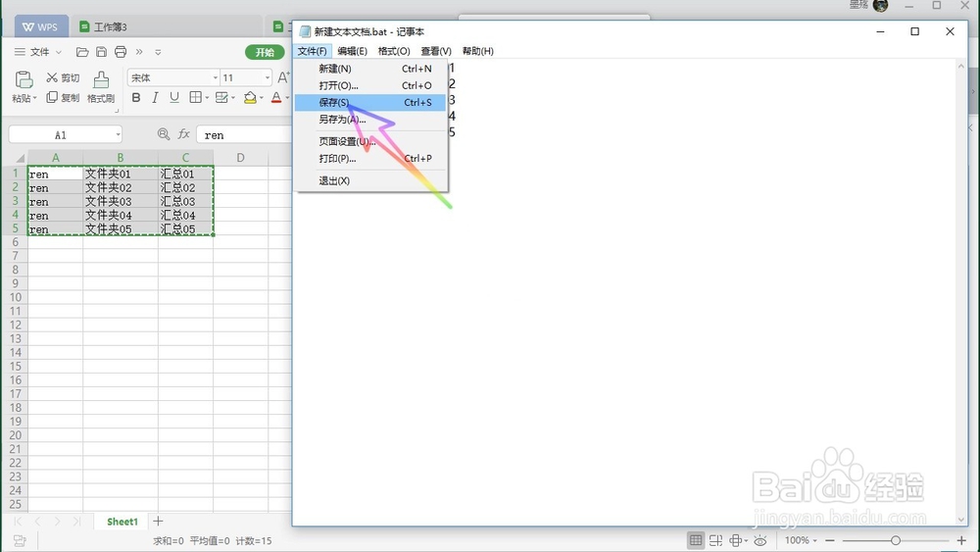This screenshot has height=552, width=980.
Task: Go to last sheet navigation arrow
Action: point(76,522)
